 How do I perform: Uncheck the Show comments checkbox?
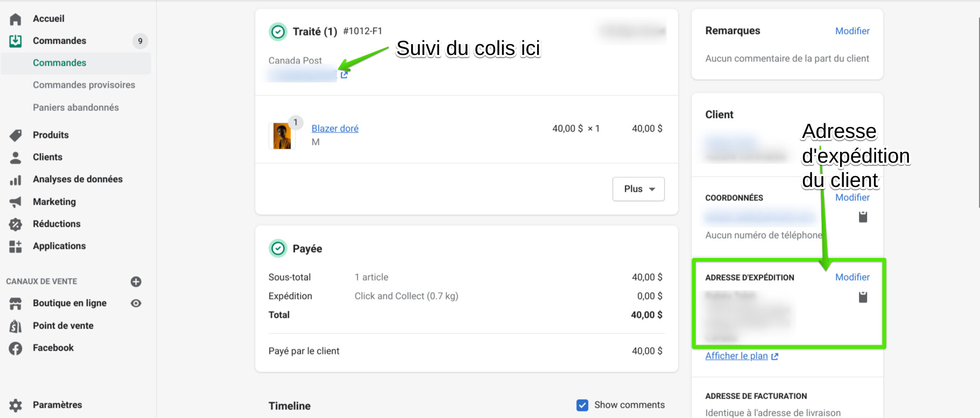tap(582, 405)
